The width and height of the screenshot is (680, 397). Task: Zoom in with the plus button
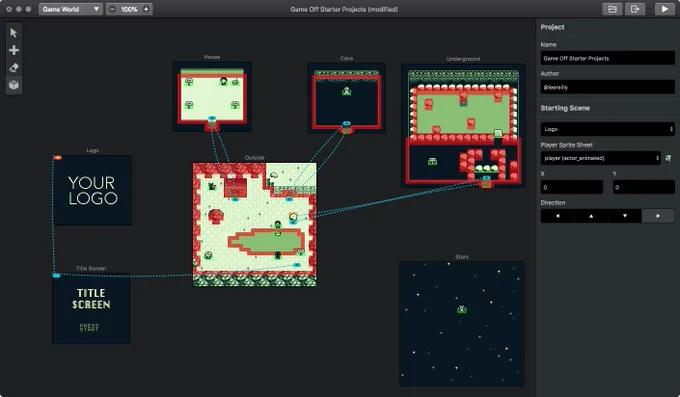[146, 9]
